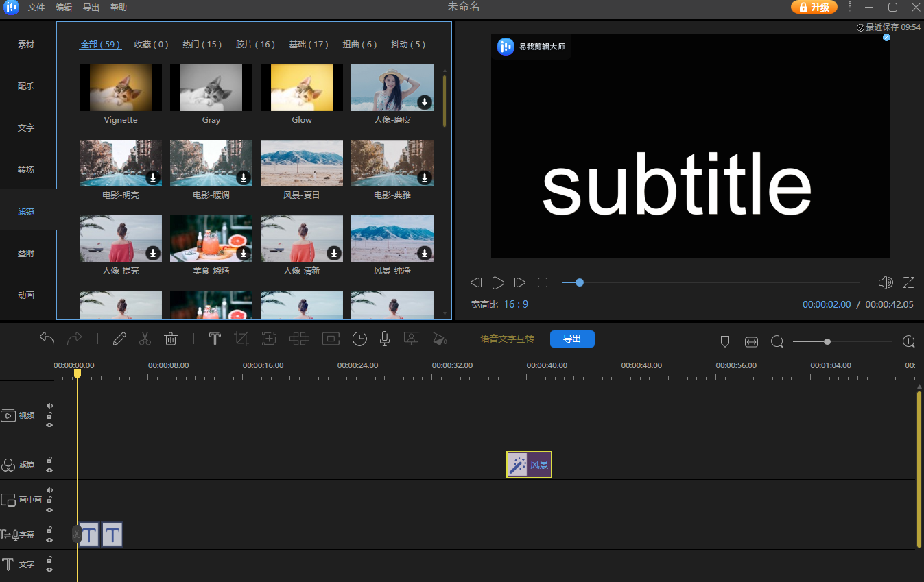Click the voiceover microphone icon
This screenshot has height=582, width=924.
tap(385, 339)
